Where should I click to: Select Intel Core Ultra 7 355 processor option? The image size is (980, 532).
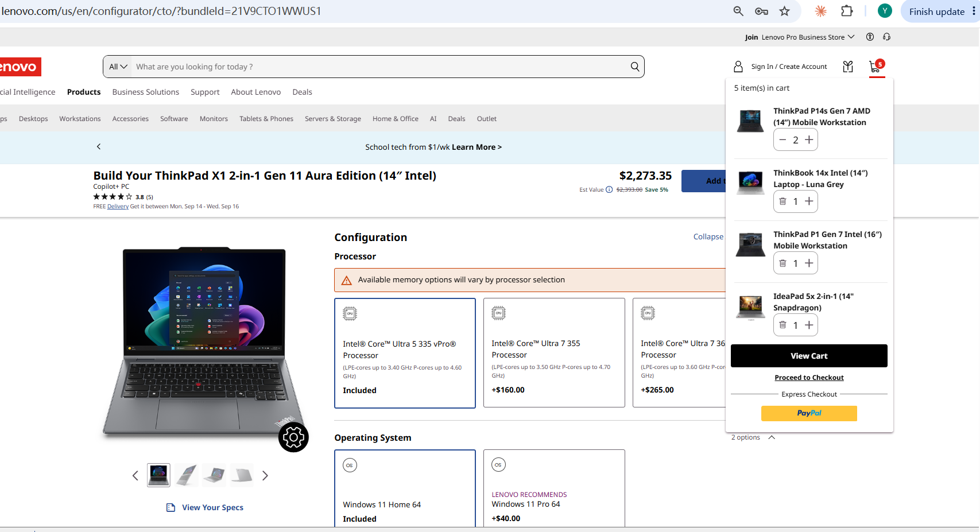[554, 352]
